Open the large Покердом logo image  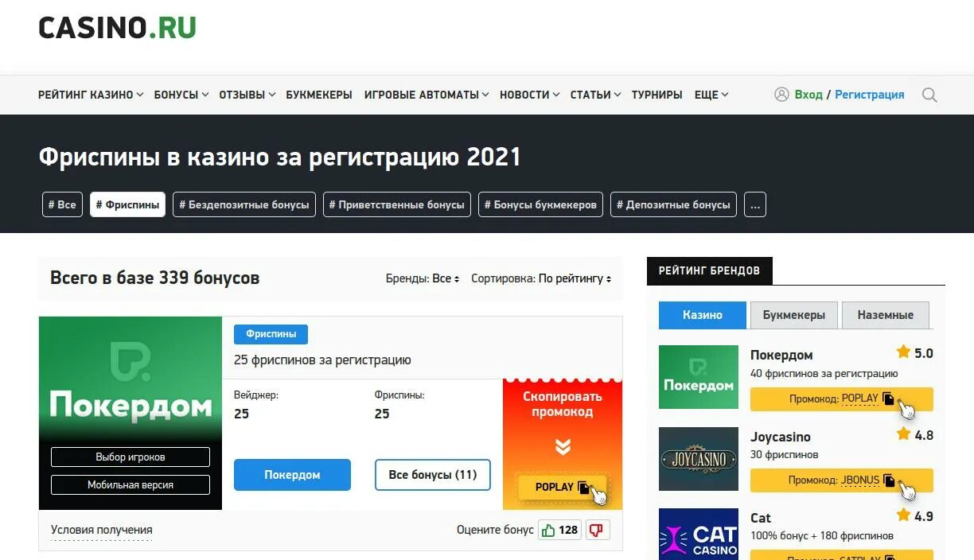coord(131,413)
